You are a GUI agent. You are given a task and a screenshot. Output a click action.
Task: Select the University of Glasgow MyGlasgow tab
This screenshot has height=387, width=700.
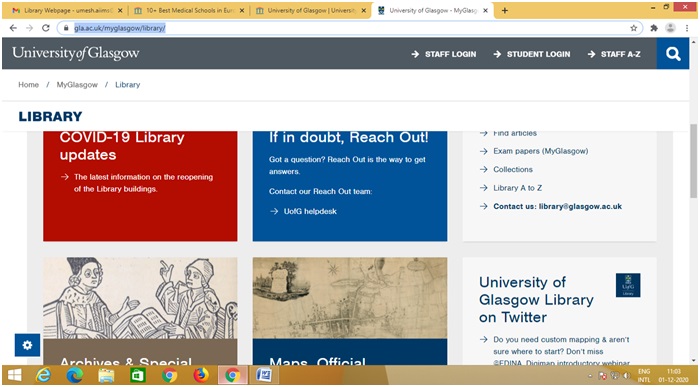[x=432, y=11]
